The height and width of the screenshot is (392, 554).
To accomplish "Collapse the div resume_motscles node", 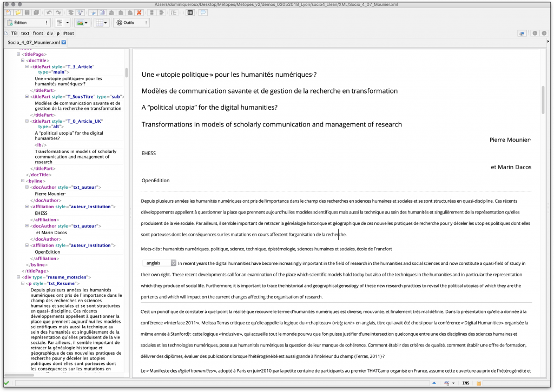I will point(18,277).
